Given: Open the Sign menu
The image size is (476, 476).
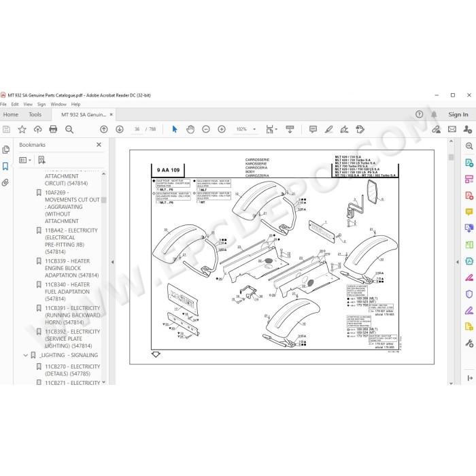Looking at the screenshot, I should click(41, 104).
